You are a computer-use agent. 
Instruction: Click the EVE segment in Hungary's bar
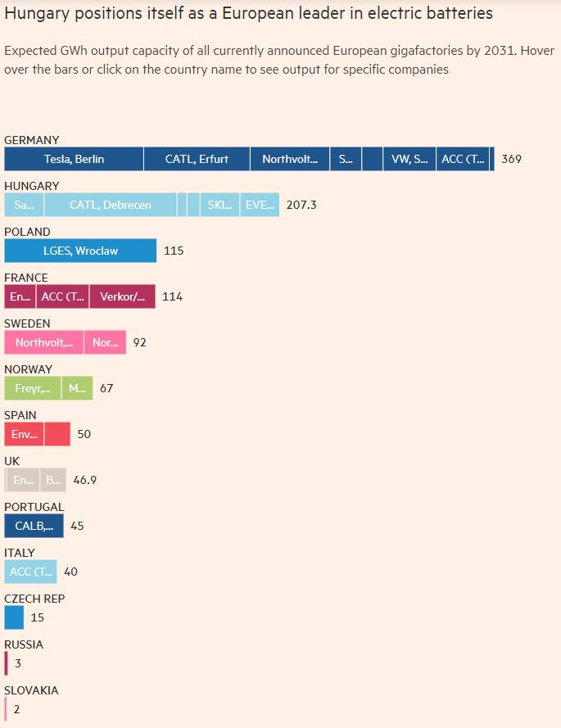pyautogui.click(x=260, y=205)
